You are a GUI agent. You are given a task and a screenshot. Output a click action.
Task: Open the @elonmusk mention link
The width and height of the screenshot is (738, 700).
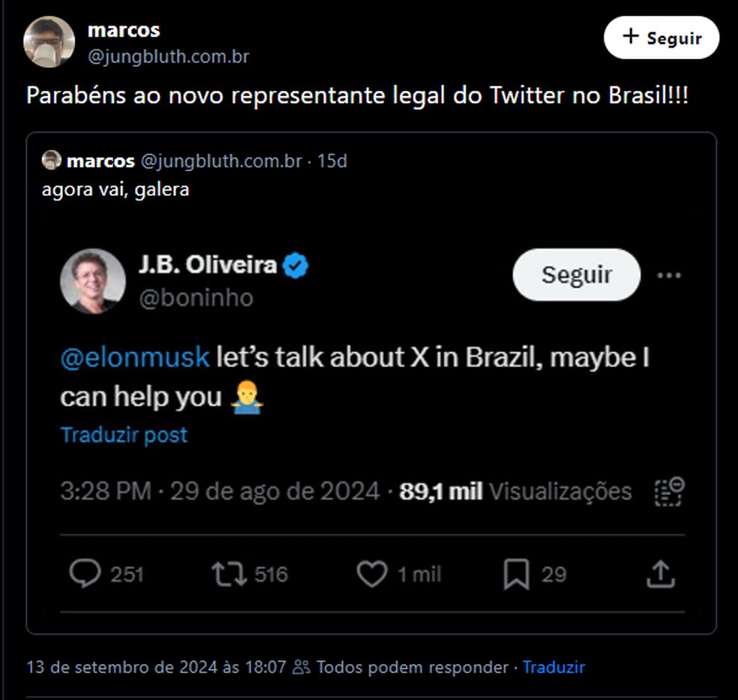tap(133, 358)
